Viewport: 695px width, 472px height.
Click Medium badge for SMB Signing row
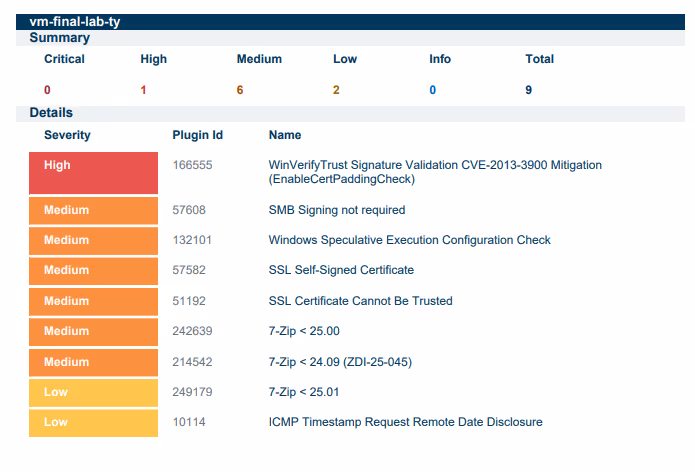[94, 211]
